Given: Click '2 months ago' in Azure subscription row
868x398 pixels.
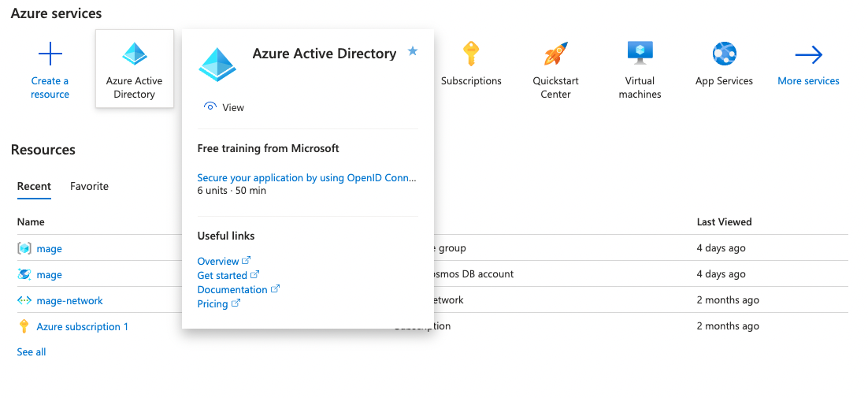Looking at the screenshot, I should point(727,326).
